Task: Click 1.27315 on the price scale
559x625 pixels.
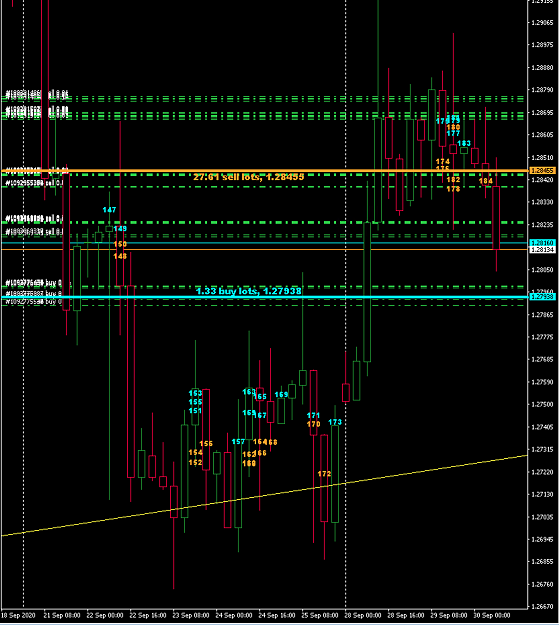Action: (543, 450)
